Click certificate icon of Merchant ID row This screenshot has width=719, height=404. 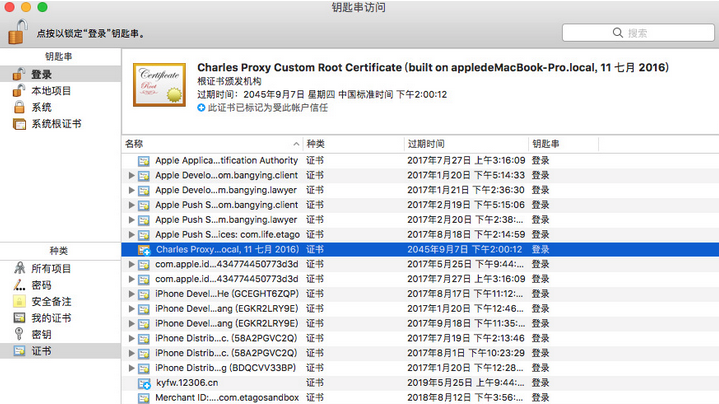coord(144,398)
